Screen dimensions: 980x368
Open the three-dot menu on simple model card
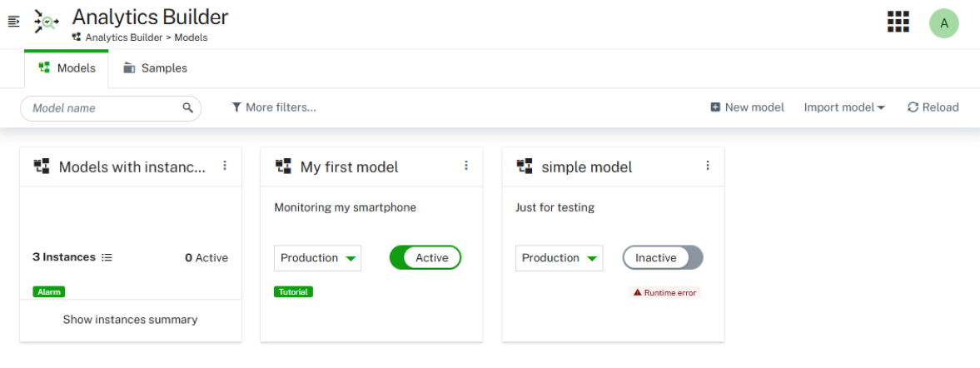click(708, 166)
